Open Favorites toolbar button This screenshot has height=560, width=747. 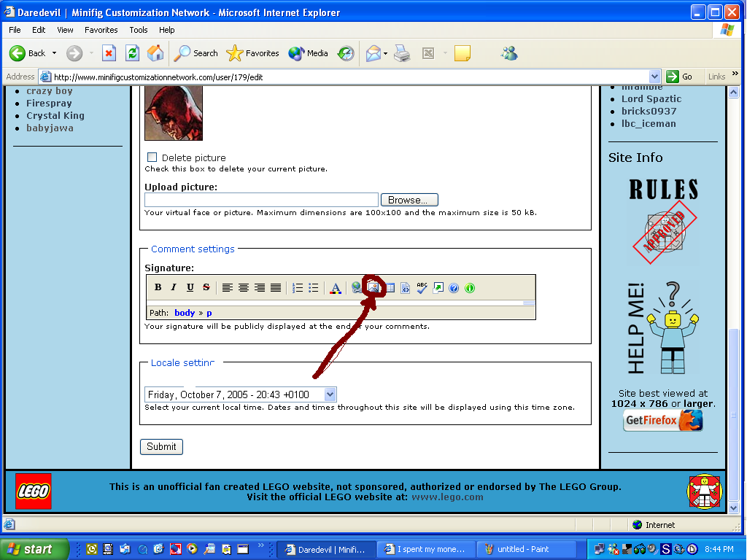pos(252,53)
